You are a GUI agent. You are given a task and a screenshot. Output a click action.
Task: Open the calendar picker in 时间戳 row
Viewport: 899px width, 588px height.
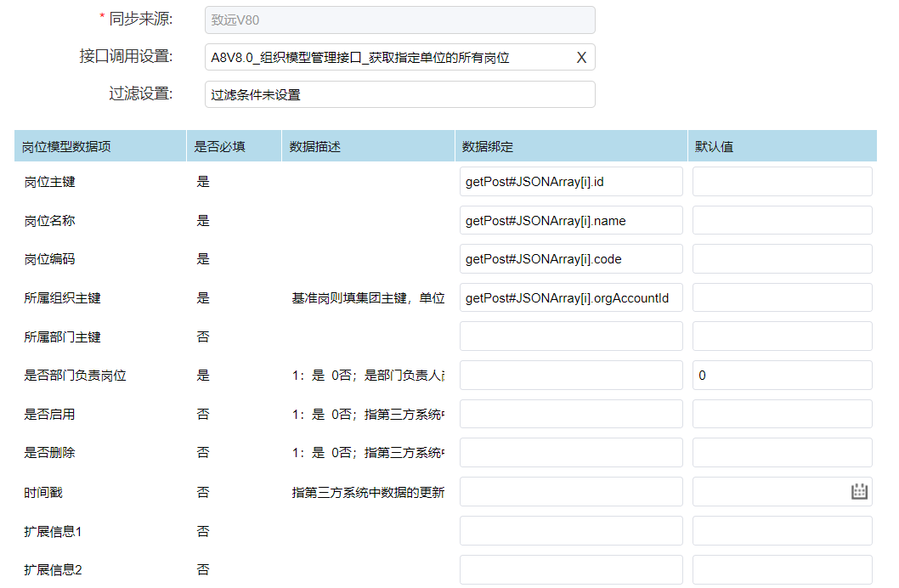(859, 491)
